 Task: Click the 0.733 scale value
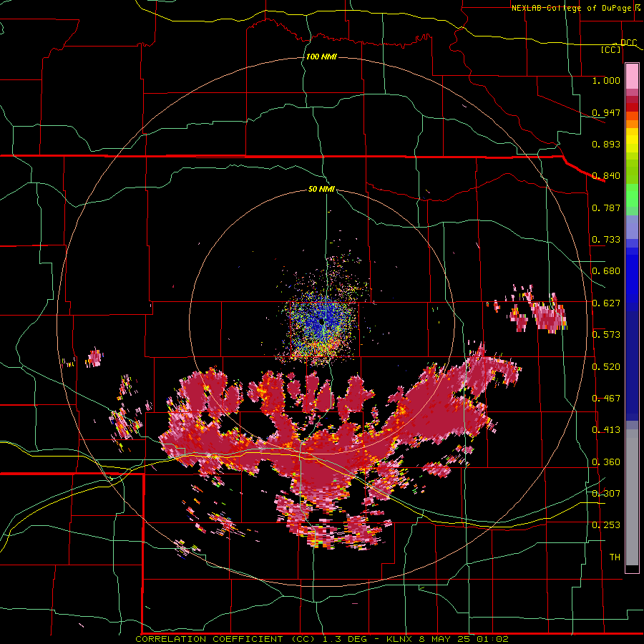click(606, 239)
